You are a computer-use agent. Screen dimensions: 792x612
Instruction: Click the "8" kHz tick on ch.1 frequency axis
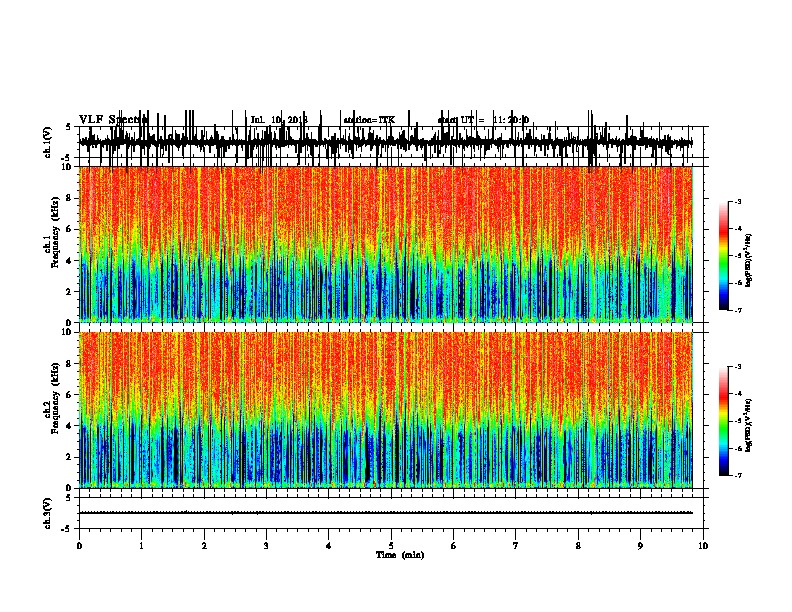69,198
